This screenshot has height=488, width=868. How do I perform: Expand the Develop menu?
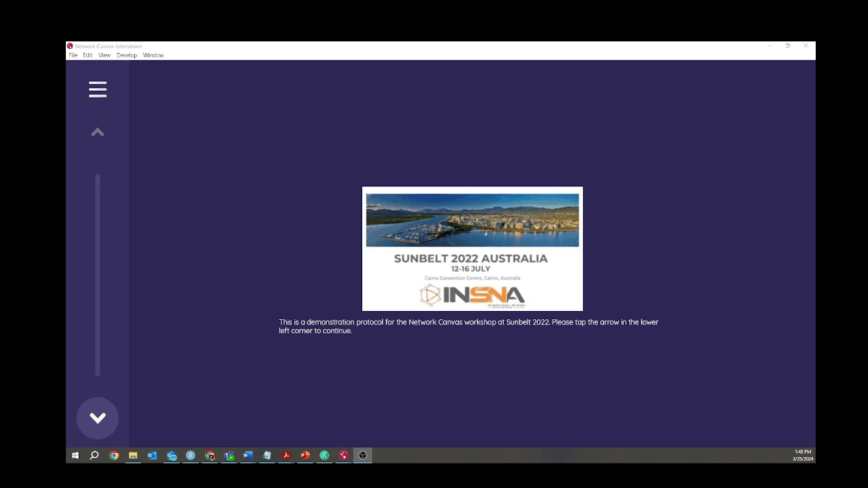127,56
